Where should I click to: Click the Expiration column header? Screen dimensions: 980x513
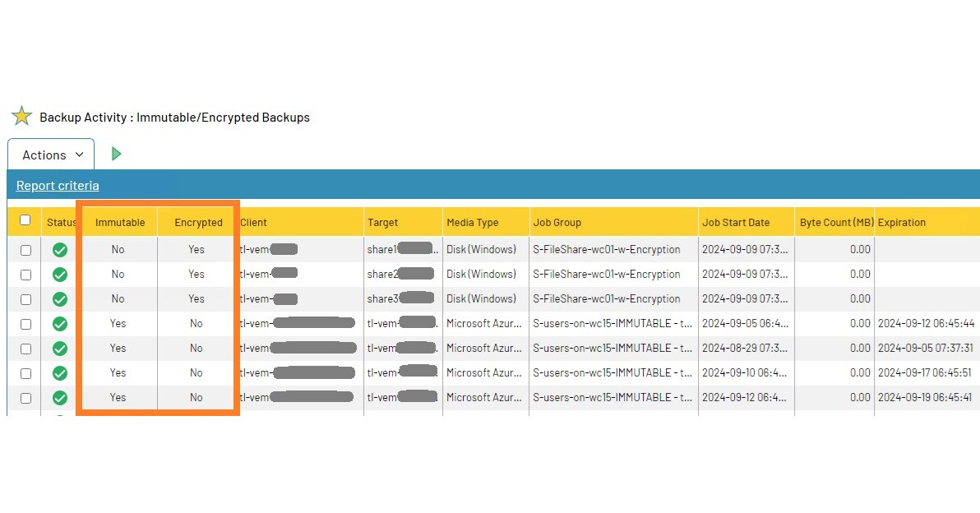tap(902, 222)
